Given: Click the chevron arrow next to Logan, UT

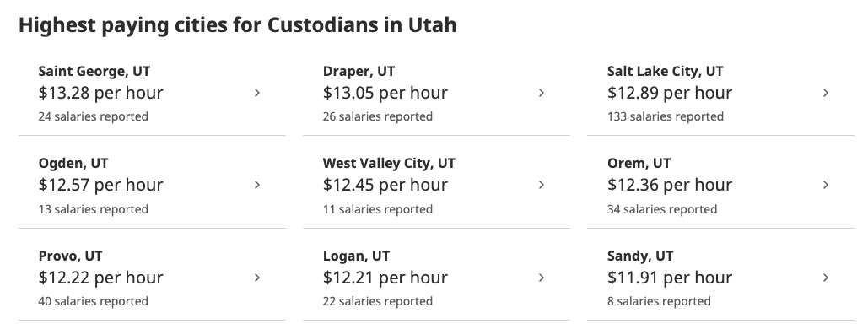Looking at the screenshot, I should pyautogui.click(x=542, y=278).
